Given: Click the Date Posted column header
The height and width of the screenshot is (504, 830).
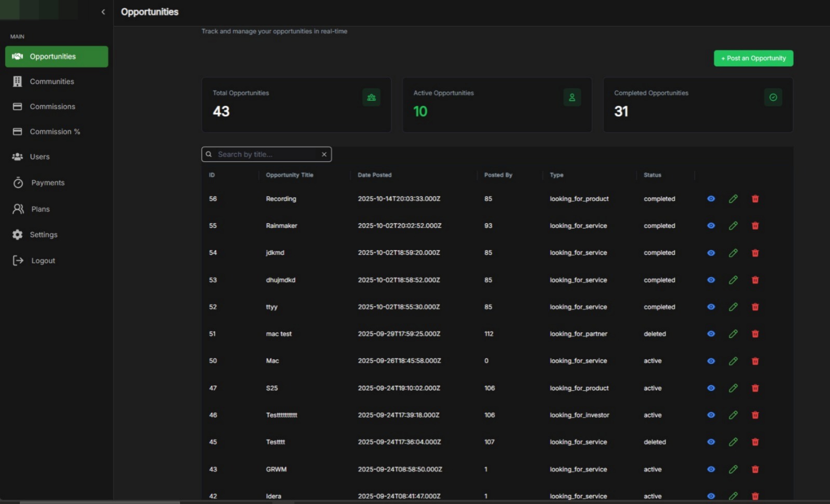Looking at the screenshot, I should tap(375, 175).
